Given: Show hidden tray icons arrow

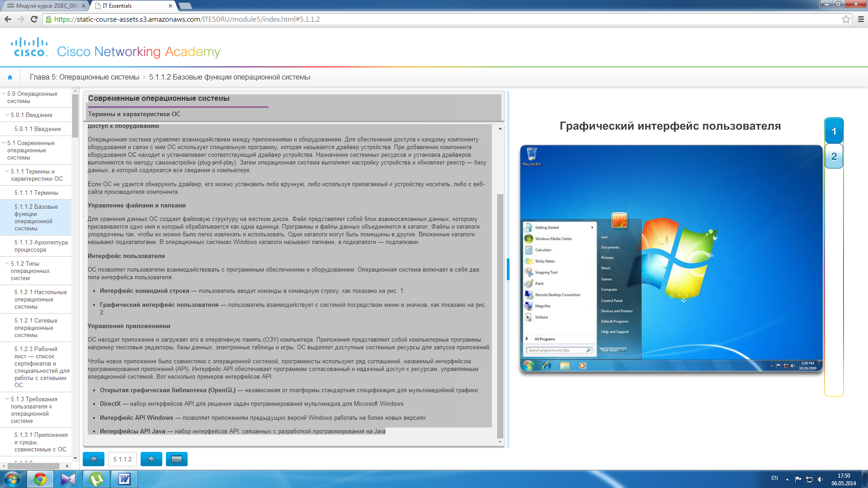Looking at the screenshot, I should pos(787,479).
